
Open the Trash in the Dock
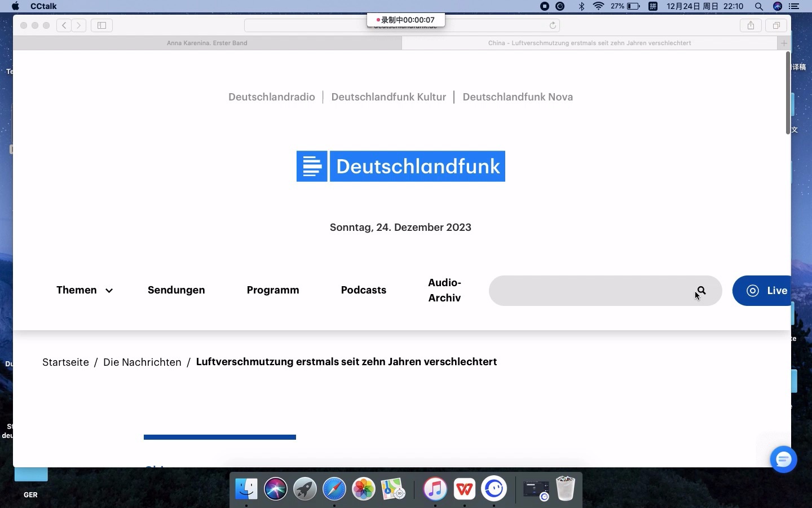tap(565, 489)
